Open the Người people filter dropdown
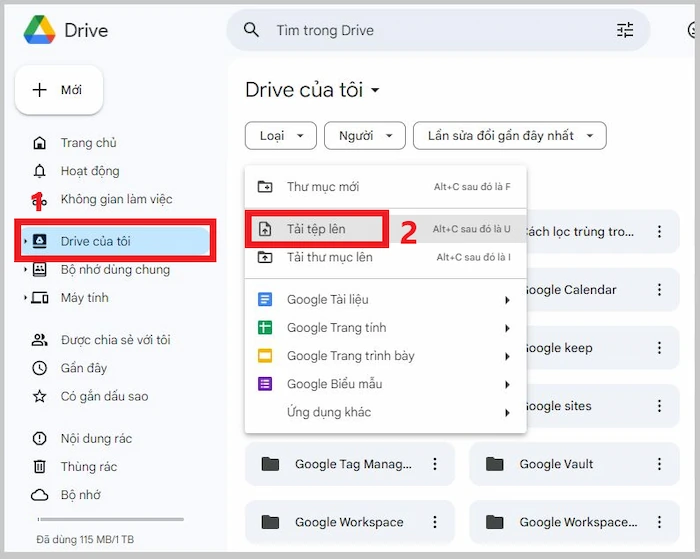This screenshot has height=559, width=700. [365, 136]
